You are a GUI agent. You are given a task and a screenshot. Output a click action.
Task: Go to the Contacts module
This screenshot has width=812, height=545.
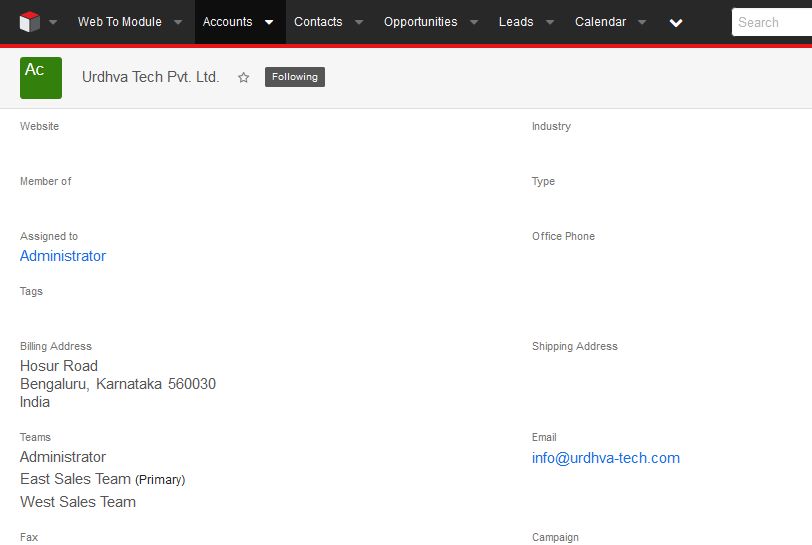318,22
